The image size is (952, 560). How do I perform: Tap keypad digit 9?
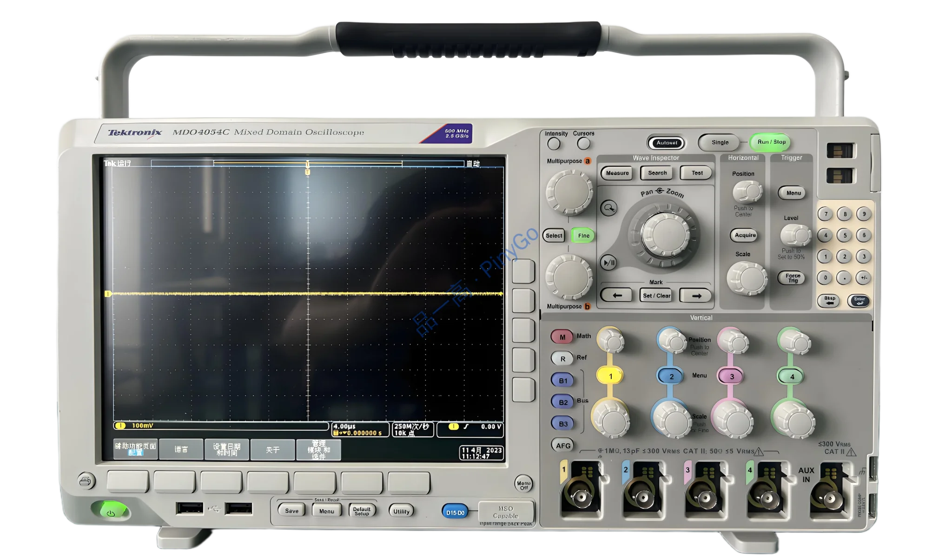click(864, 214)
